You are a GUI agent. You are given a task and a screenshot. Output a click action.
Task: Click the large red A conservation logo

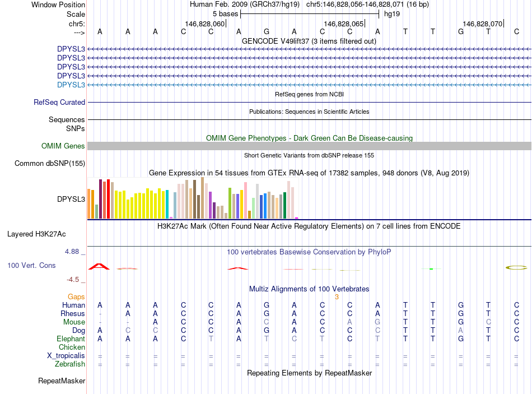click(99, 266)
